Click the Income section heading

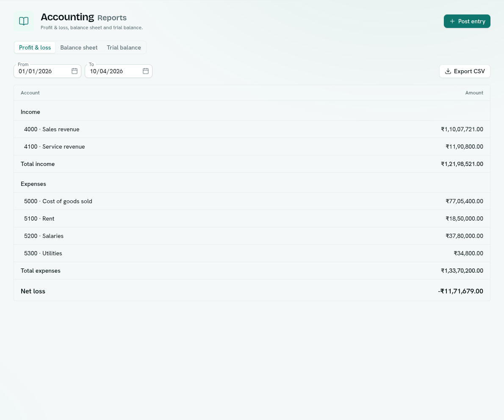30,112
